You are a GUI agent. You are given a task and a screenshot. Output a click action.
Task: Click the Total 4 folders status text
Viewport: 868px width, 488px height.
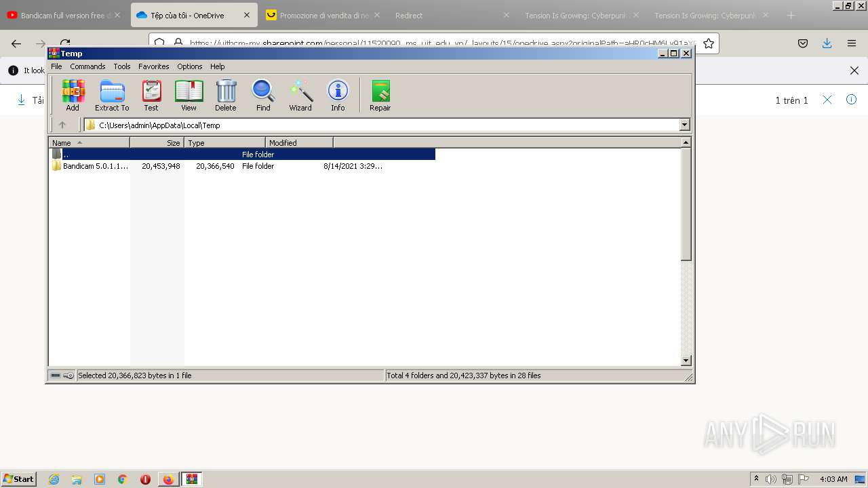click(x=464, y=375)
